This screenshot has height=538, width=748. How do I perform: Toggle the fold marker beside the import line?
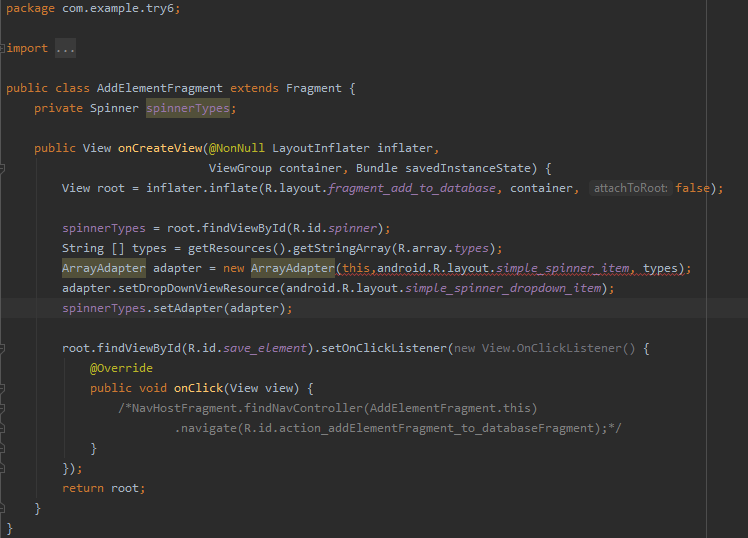pyautogui.click(x=2, y=48)
